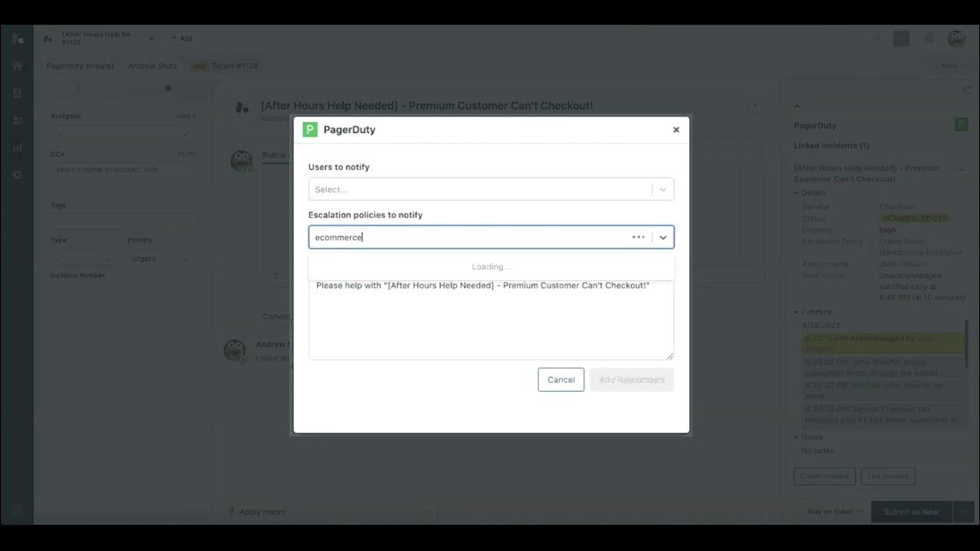Image resolution: width=980 pixels, height=551 pixels.
Task: Click the Create Incident button
Action: (x=825, y=476)
